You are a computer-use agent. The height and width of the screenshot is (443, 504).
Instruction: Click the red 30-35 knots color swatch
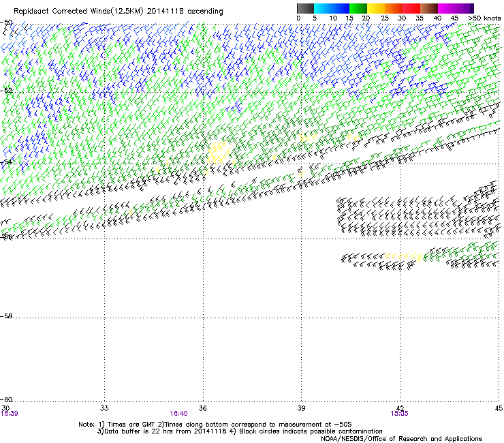tap(411, 8)
